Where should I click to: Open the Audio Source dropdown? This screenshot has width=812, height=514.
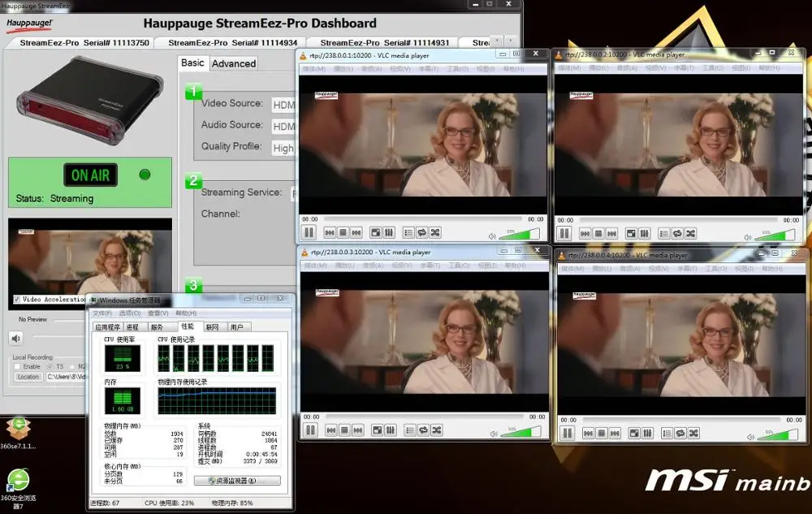(283, 127)
